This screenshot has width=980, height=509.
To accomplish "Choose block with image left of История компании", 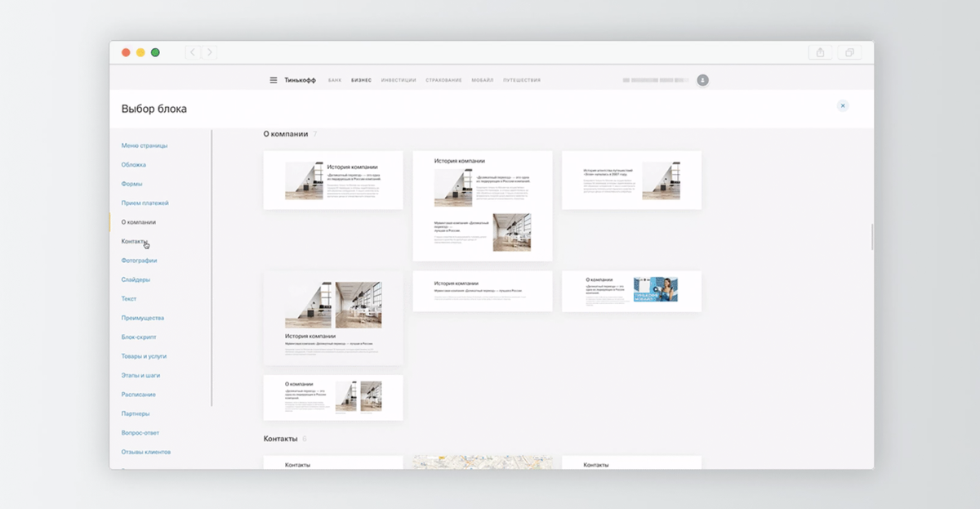I will click(333, 180).
